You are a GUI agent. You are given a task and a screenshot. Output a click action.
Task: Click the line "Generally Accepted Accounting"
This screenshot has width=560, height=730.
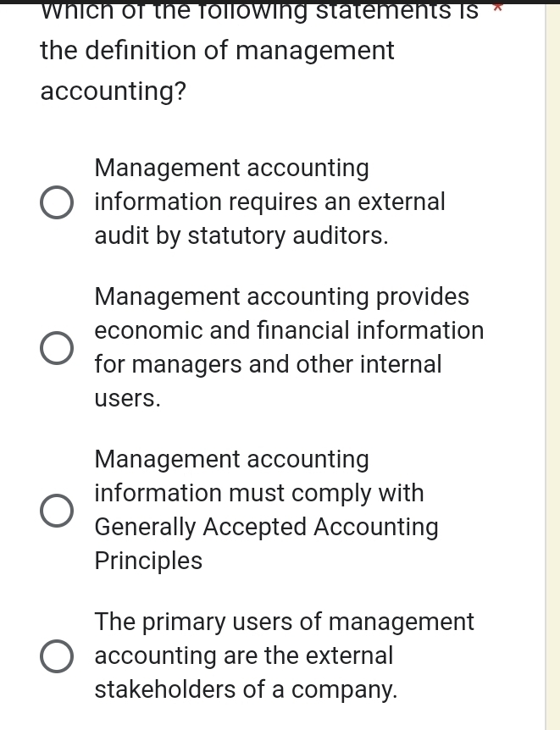[x=266, y=527]
